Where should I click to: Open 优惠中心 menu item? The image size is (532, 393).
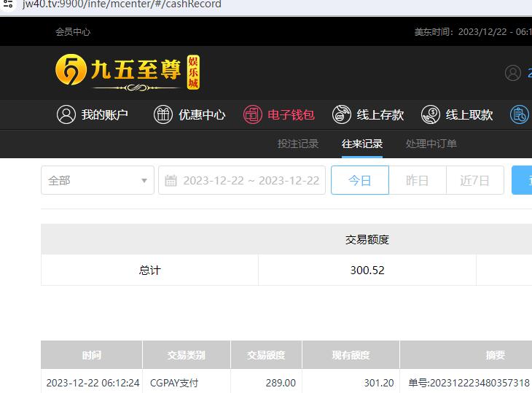(189, 114)
